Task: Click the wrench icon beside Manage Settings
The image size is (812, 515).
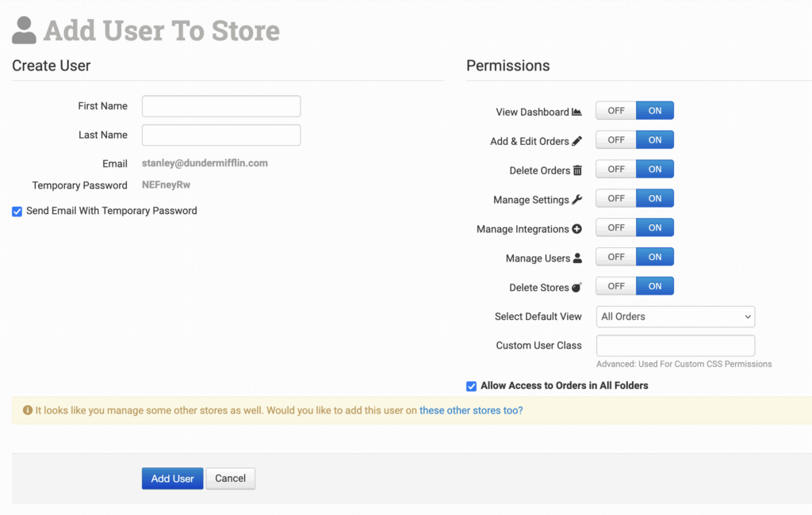Action: (576, 200)
